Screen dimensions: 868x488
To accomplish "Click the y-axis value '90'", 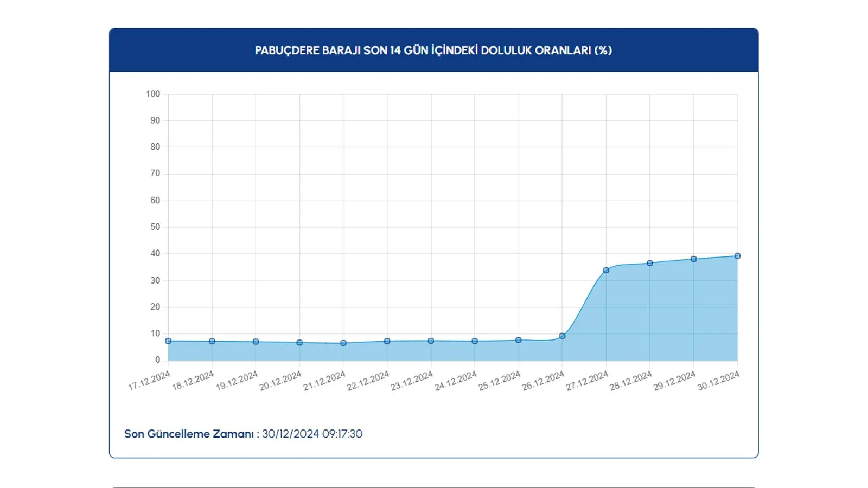I will [x=155, y=120].
